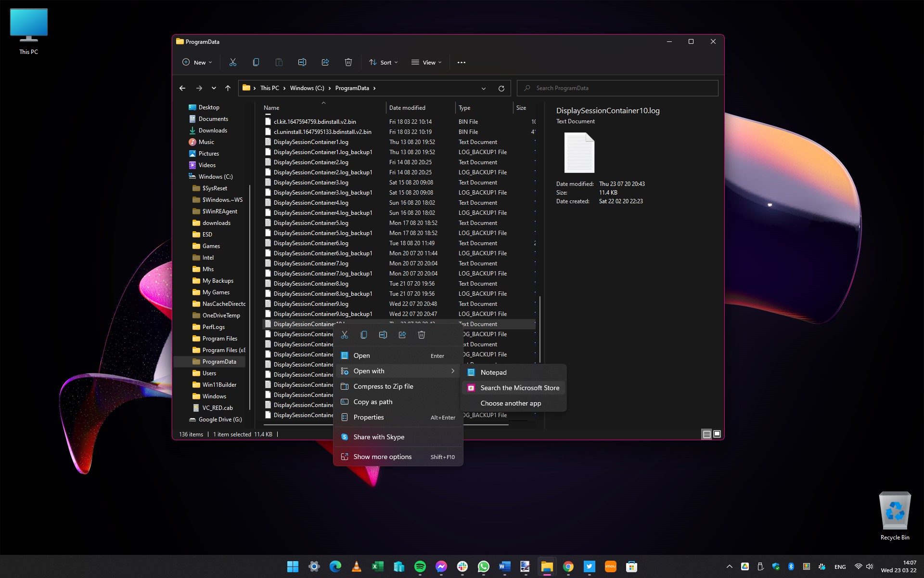The image size is (924, 578).
Task: Open Spotify from the taskbar
Action: point(420,566)
